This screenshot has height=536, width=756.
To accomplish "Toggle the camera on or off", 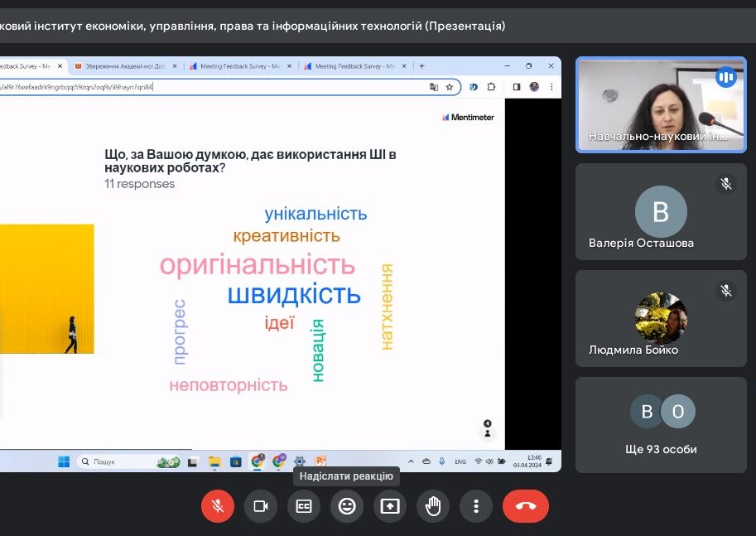I will 261,506.
